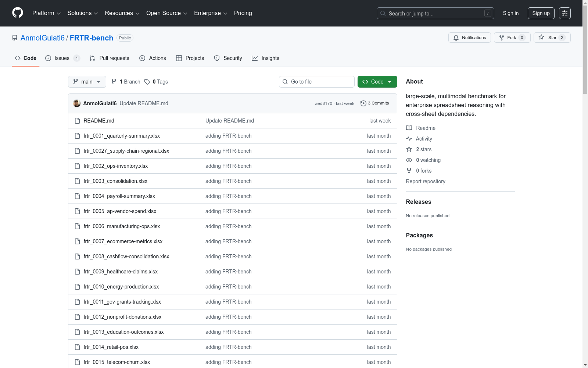Click the Notifications bell button
Image resolution: width=588 pixels, height=368 pixels.
point(470,38)
